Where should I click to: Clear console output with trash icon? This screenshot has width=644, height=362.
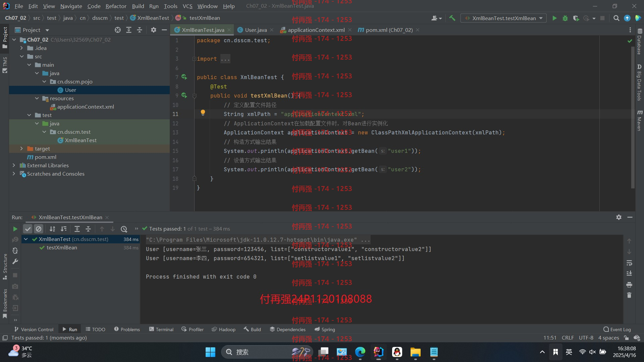(x=629, y=295)
